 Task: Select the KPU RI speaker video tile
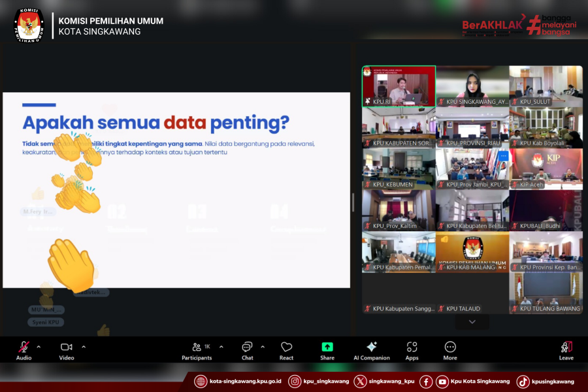click(x=399, y=86)
